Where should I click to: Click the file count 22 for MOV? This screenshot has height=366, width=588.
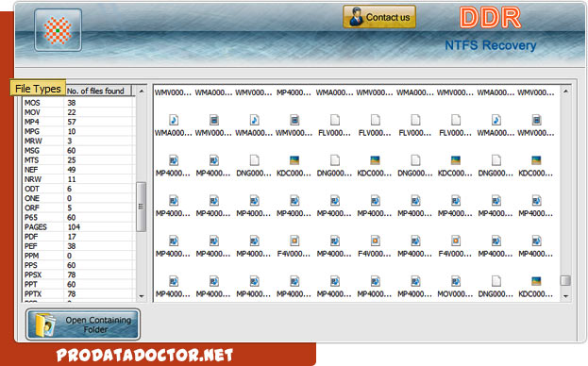[x=72, y=112]
